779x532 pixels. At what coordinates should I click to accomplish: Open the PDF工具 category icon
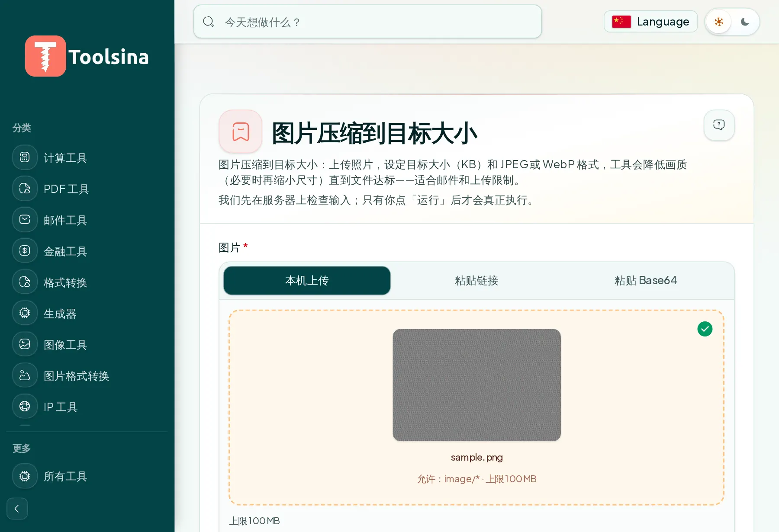point(25,189)
